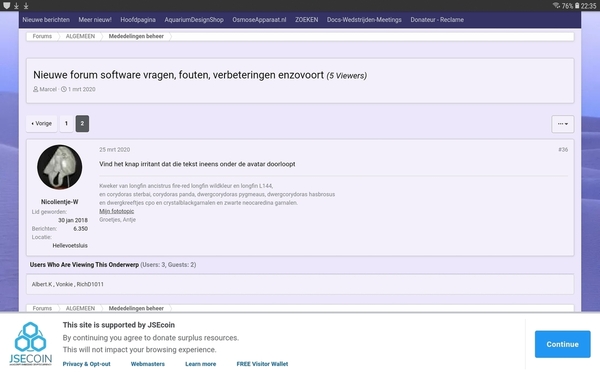600x375 pixels.
Task: Open the post number #36 permalink
Action: click(563, 150)
